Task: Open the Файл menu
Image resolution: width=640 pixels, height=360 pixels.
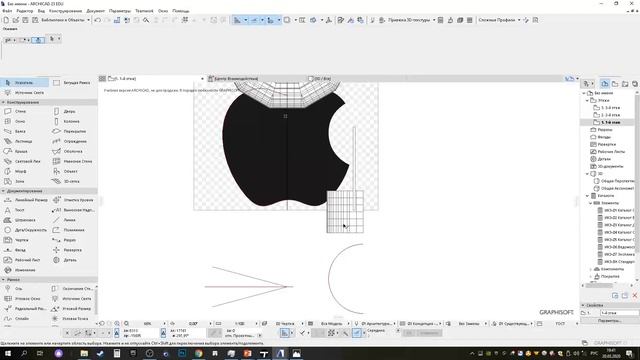Action: [7, 11]
